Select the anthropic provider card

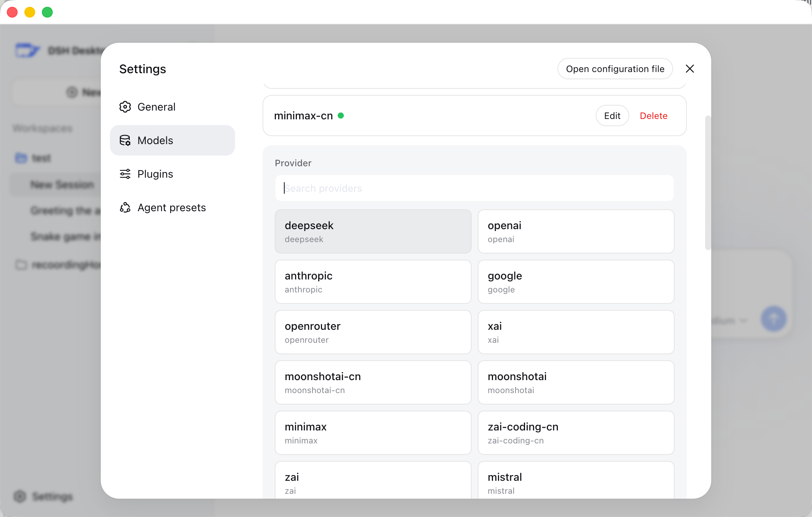373,282
